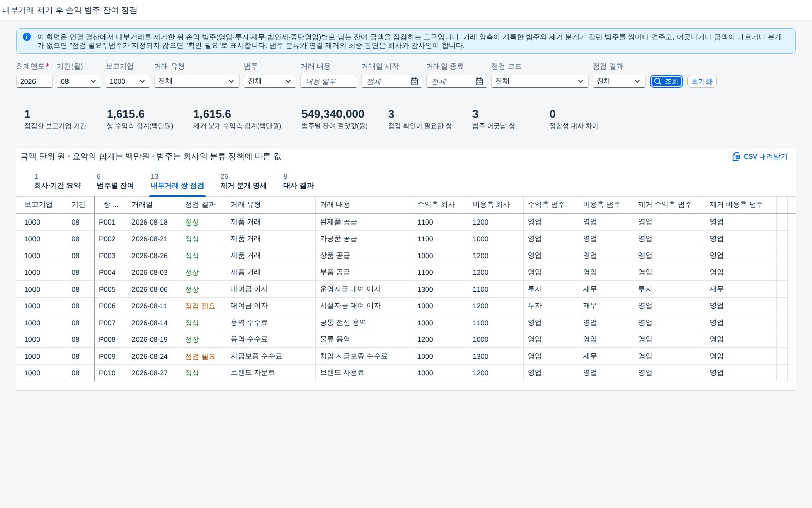The image size is (812, 508).
Task: Click 점검 필요 status in row P009
Action: (200, 356)
